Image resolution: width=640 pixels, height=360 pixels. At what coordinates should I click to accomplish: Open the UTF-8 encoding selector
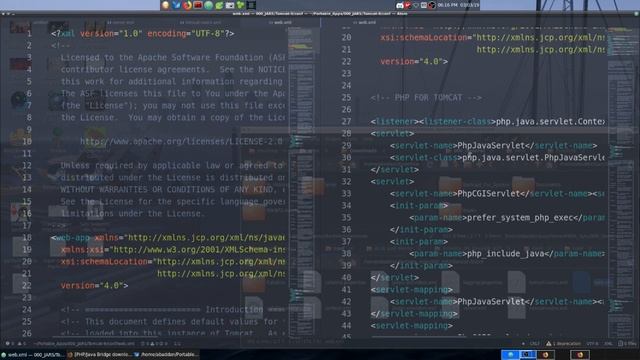point(592,344)
